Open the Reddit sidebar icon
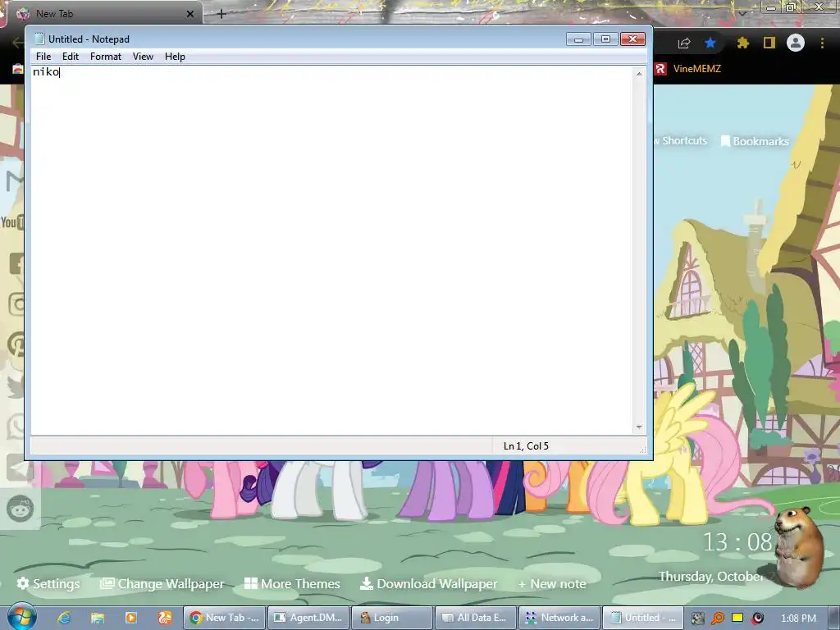This screenshot has width=840, height=630. point(20,509)
